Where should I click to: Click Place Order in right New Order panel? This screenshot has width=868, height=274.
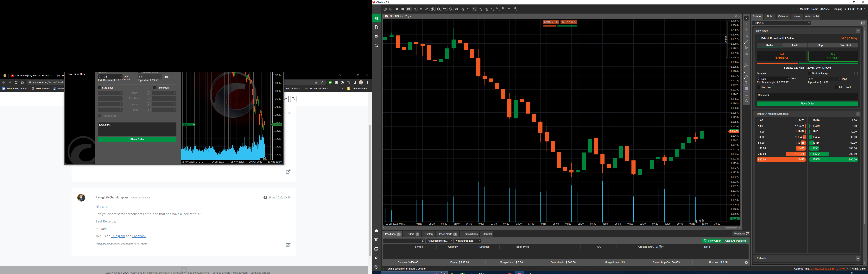(x=807, y=104)
